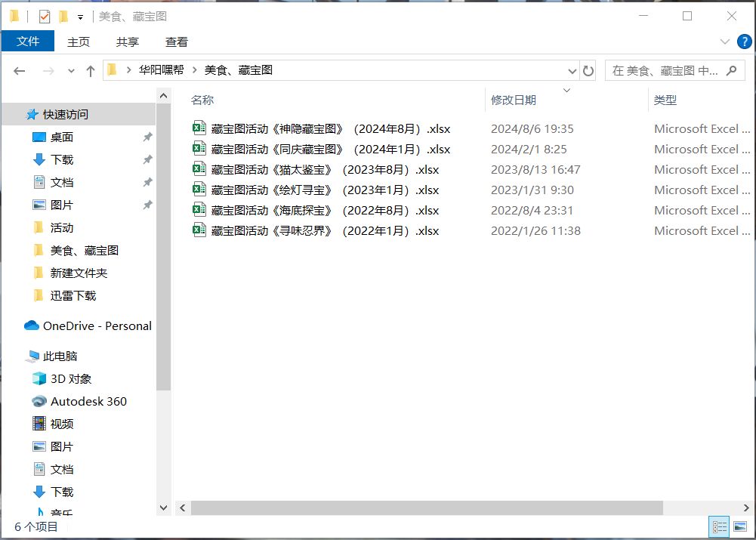756x540 pixels.
Task: Click 美食、藏宝图 in the address breadcrumb
Action: click(x=239, y=70)
